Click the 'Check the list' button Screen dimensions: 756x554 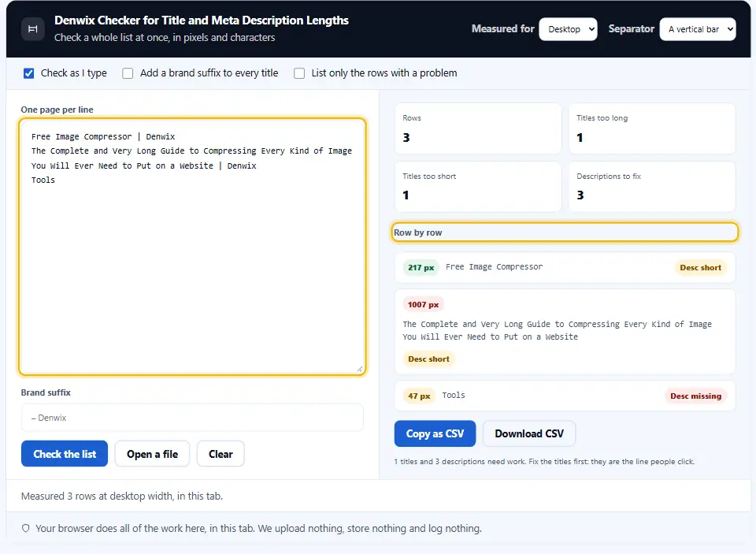click(65, 454)
